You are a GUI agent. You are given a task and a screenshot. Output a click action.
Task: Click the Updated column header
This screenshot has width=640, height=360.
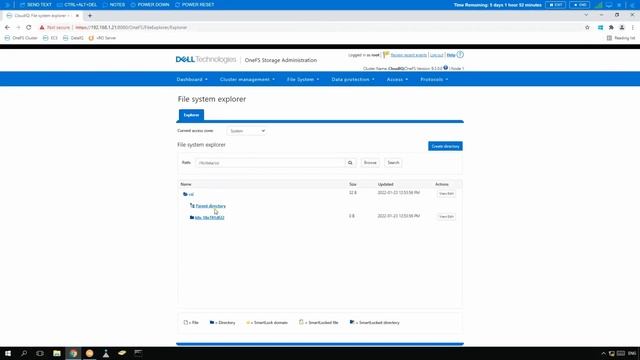385,184
